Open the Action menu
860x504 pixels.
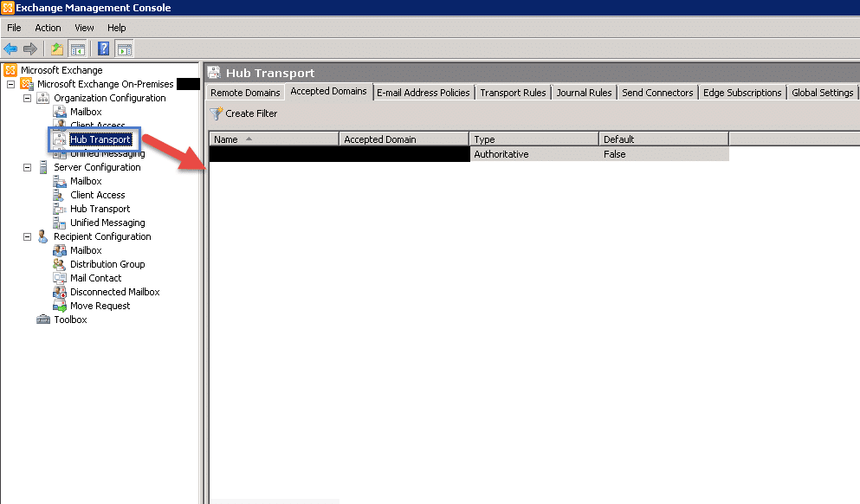tap(48, 28)
